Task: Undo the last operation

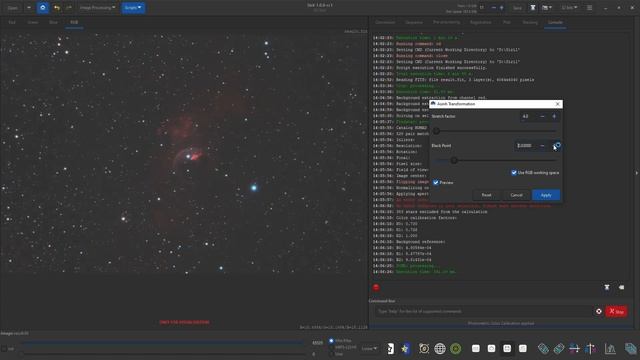Action: point(57,8)
